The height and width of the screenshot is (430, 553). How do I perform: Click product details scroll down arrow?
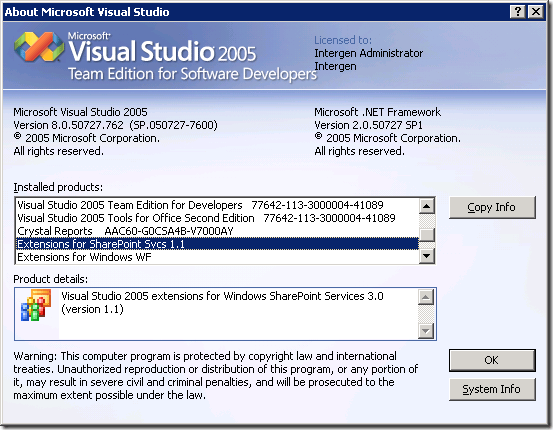(x=426, y=331)
